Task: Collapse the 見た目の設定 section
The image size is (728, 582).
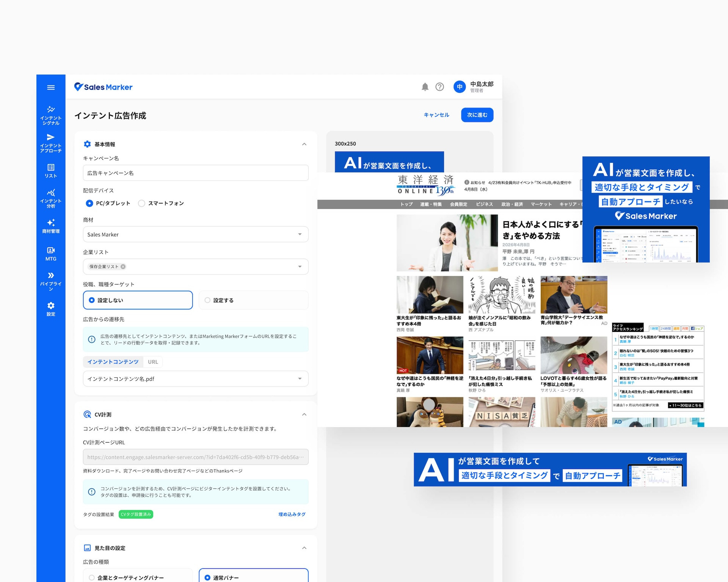Action: pyautogui.click(x=304, y=548)
